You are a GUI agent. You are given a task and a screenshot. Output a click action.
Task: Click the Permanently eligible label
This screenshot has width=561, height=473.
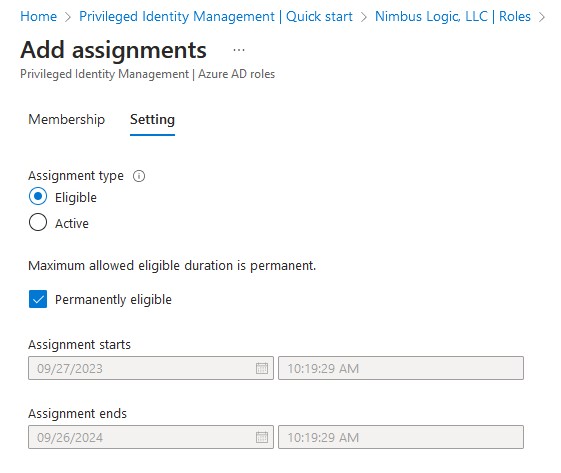click(113, 299)
